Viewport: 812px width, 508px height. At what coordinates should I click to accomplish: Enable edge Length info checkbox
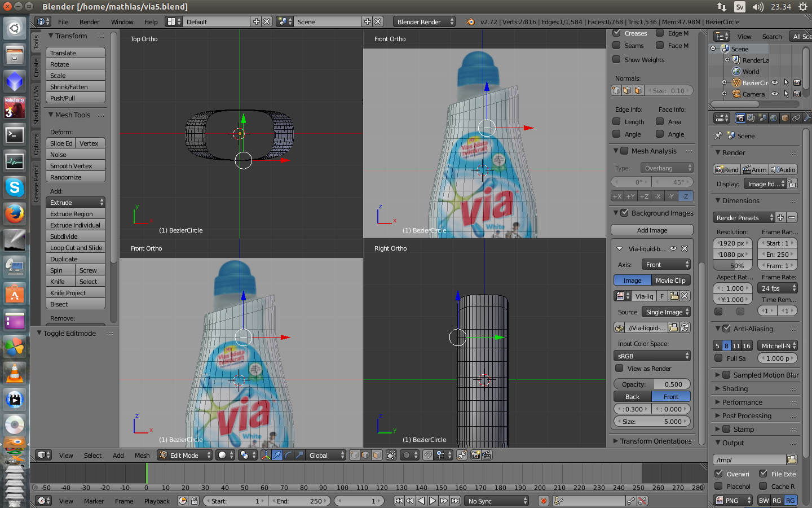point(616,121)
